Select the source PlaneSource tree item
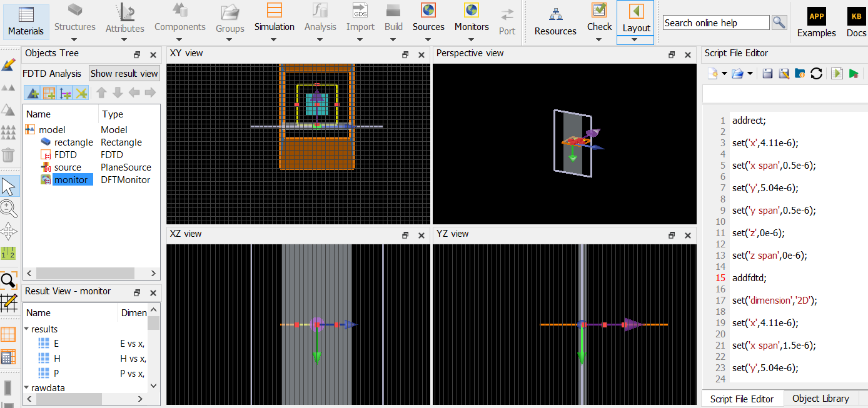 tap(68, 167)
